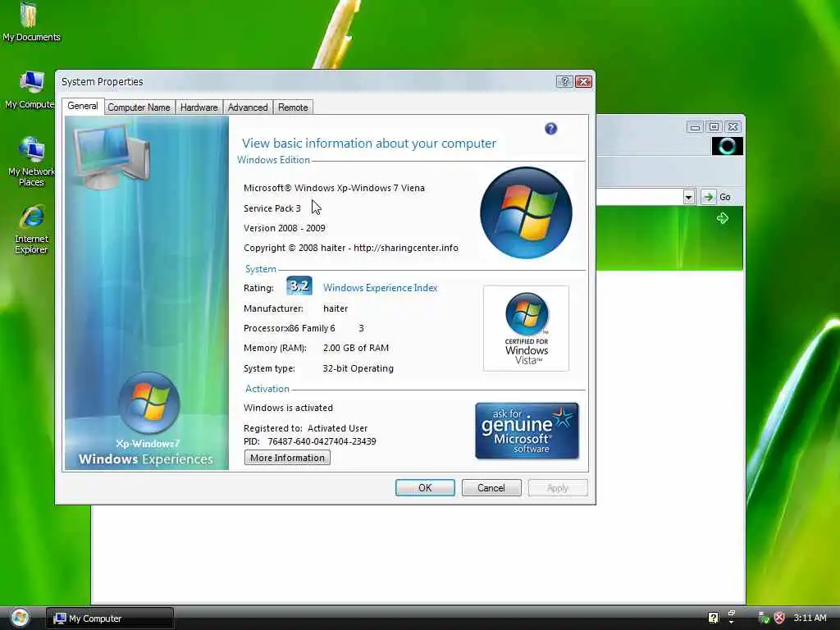Click the Certified for Windows Vista badge
The image size is (840, 630).
(x=526, y=328)
